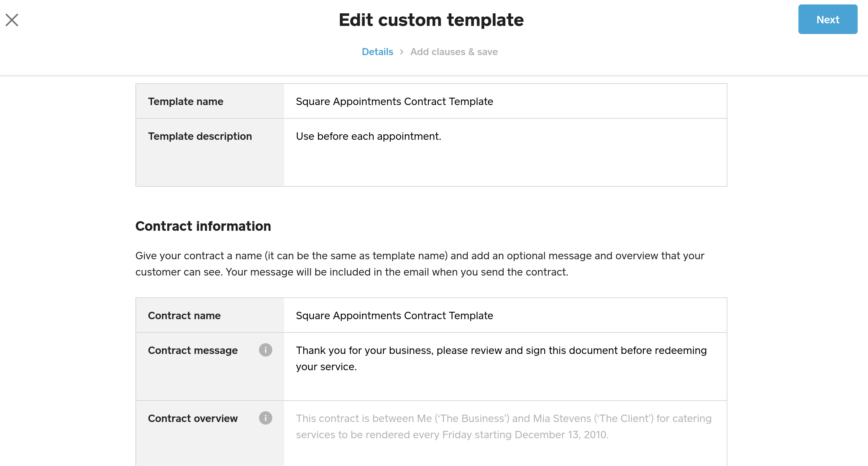Click the contract information help paragraph
This screenshot has width=868, height=466.
(x=420, y=264)
